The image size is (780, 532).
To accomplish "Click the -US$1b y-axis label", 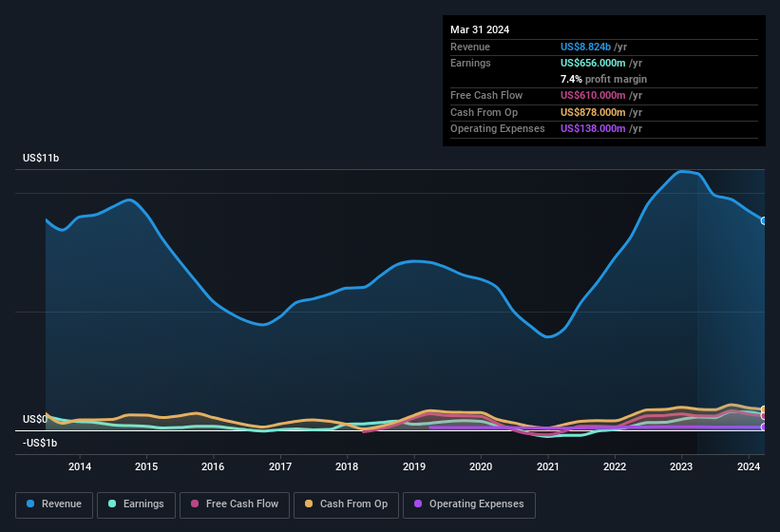I will pyautogui.click(x=40, y=444).
